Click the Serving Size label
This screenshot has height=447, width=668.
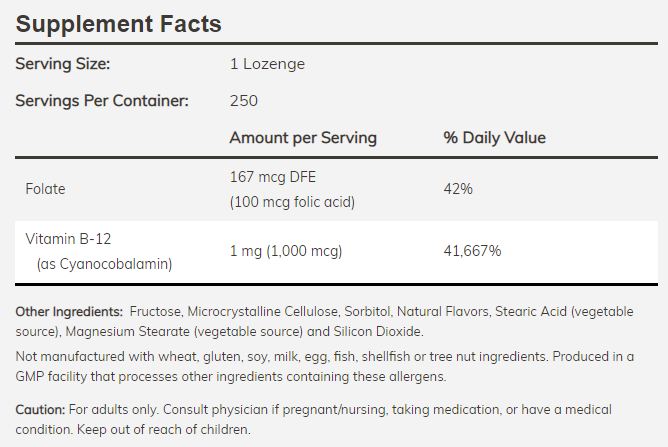[x=63, y=65]
